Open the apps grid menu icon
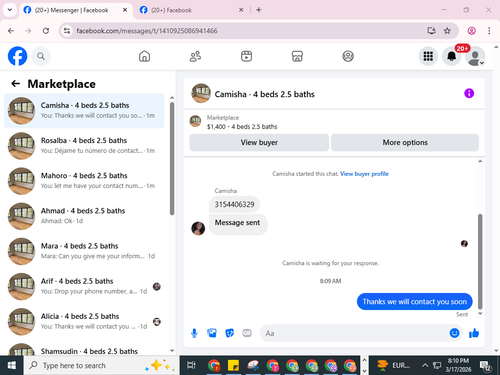500x375 pixels. click(428, 56)
